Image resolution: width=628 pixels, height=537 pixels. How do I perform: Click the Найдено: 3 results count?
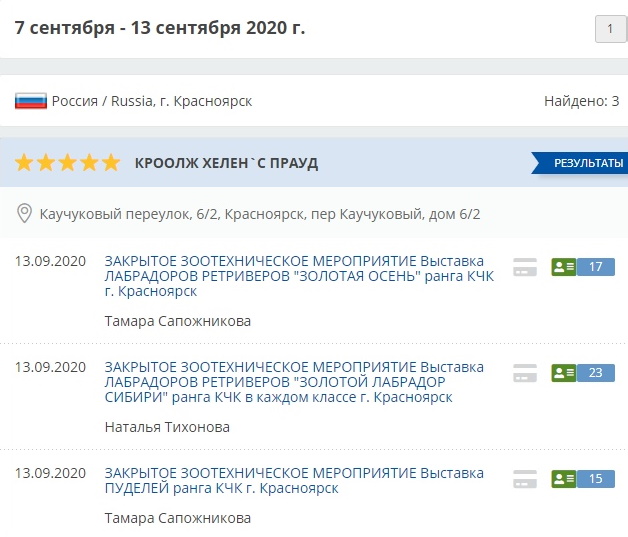click(x=581, y=101)
